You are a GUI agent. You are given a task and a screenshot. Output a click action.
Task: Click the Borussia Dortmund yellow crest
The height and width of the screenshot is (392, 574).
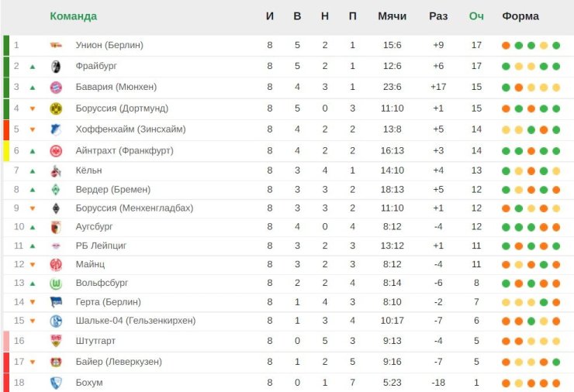[56, 108]
